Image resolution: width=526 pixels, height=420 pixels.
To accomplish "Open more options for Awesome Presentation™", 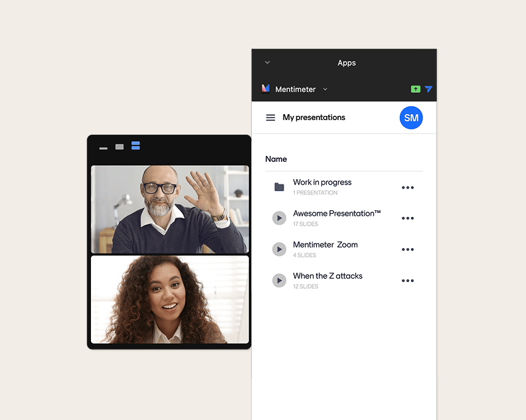I will pos(408,218).
